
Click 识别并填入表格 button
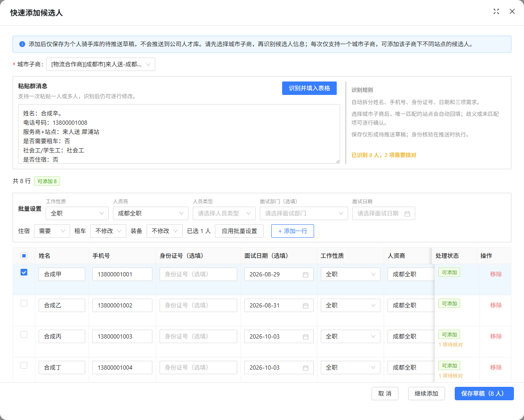309,88
